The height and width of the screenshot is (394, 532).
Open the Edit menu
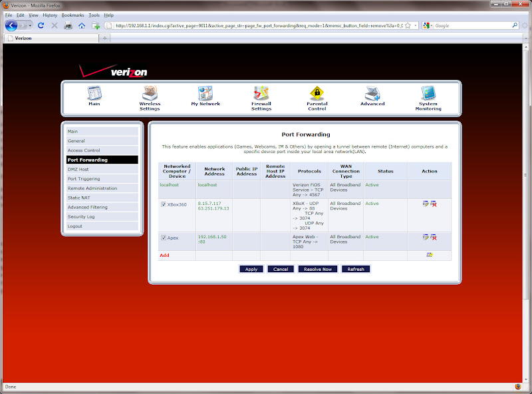click(21, 15)
